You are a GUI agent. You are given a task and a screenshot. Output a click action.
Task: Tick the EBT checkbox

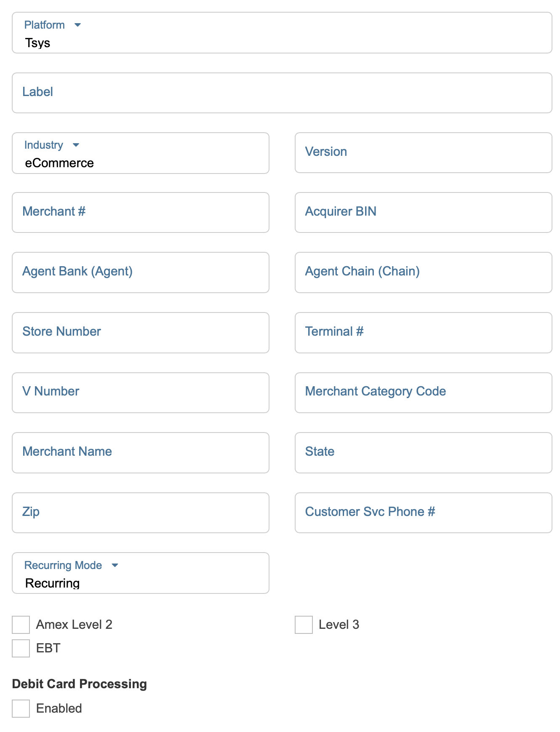(21, 648)
